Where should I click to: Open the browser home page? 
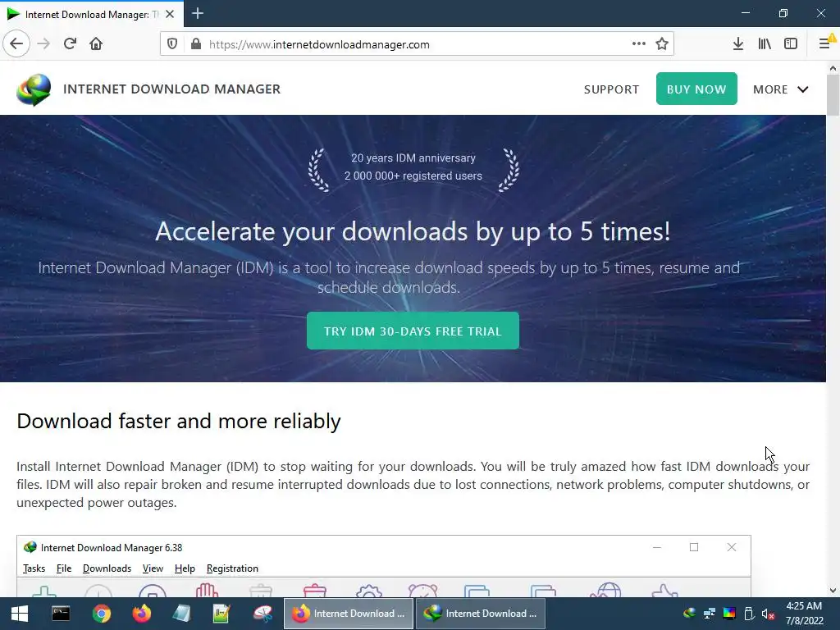click(x=96, y=44)
